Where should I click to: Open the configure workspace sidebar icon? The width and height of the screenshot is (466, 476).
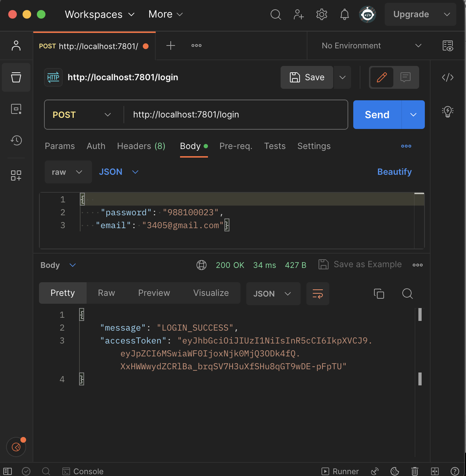pyautogui.click(x=16, y=176)
